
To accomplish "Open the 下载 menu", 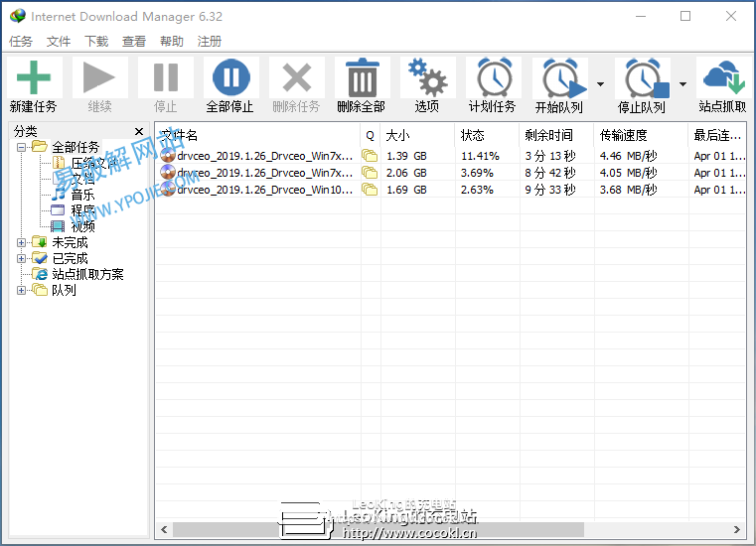I will 96,42.
